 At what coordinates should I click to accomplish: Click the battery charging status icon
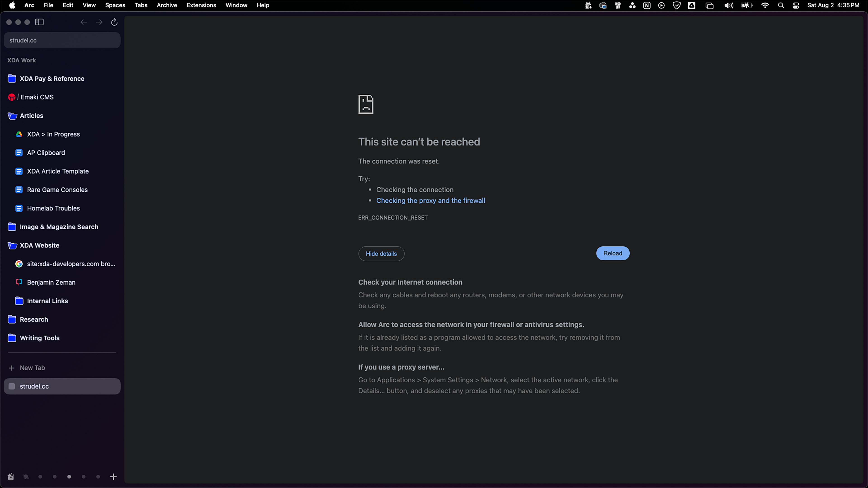click(747, 5)
